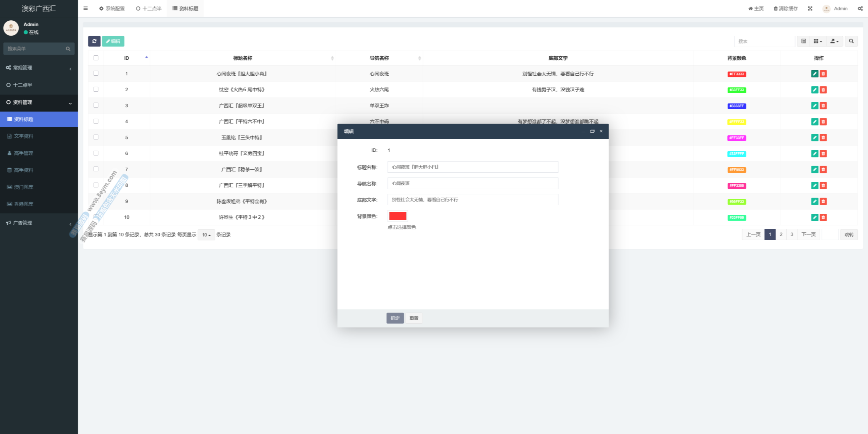This screenshot has width=868, height=434.
Task: Select the checkbox for row ID 5
Action: (x=96, y=137)
